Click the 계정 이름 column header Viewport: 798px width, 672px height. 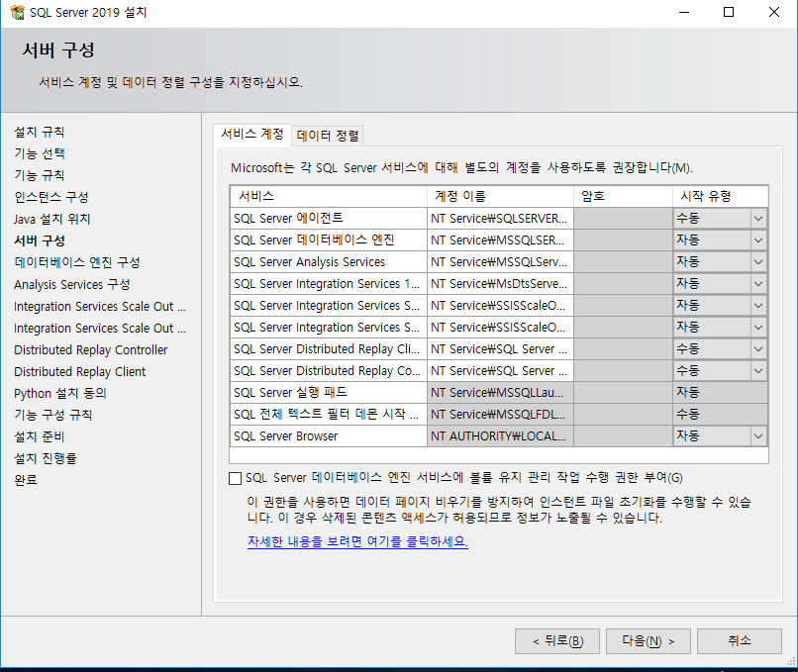click(500, 196)
